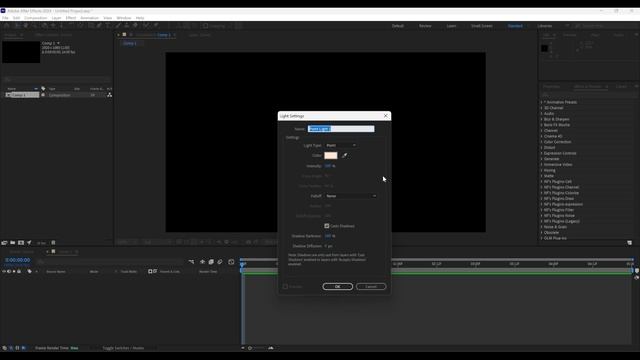Viewport: 640px width, 360px height.
Task: Create a new folder in Project panel
Action: tap(13, 242)
